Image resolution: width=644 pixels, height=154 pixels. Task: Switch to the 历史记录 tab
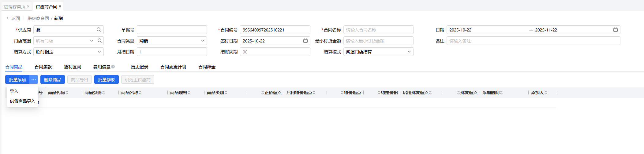[140, 67]
